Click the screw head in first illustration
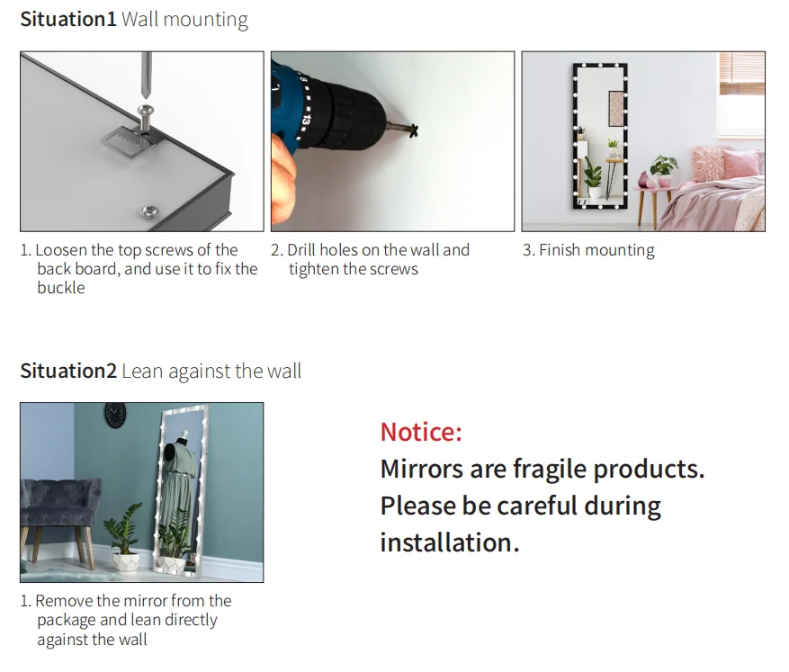Image resolution: width=789 pixels, height=672 pixels. (146, 111)
